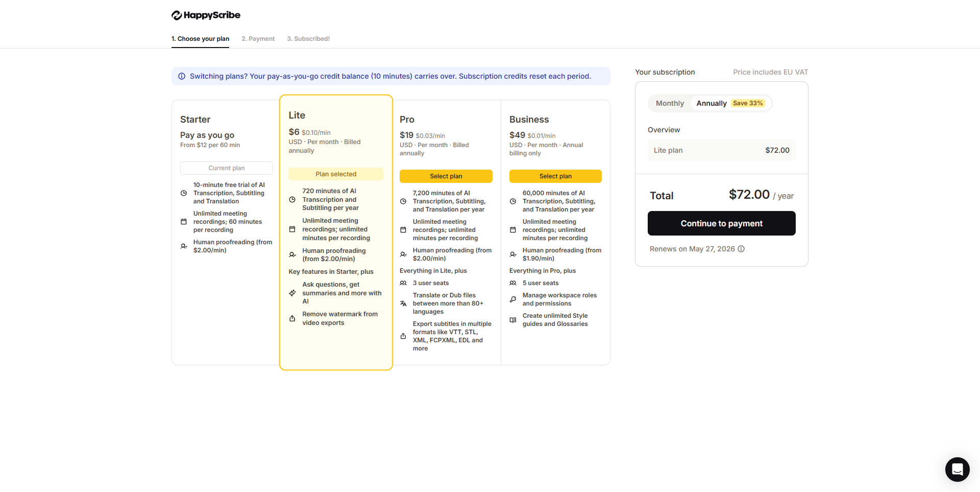Click "Renews on May 27, 2026" text

tap(692, 249)
